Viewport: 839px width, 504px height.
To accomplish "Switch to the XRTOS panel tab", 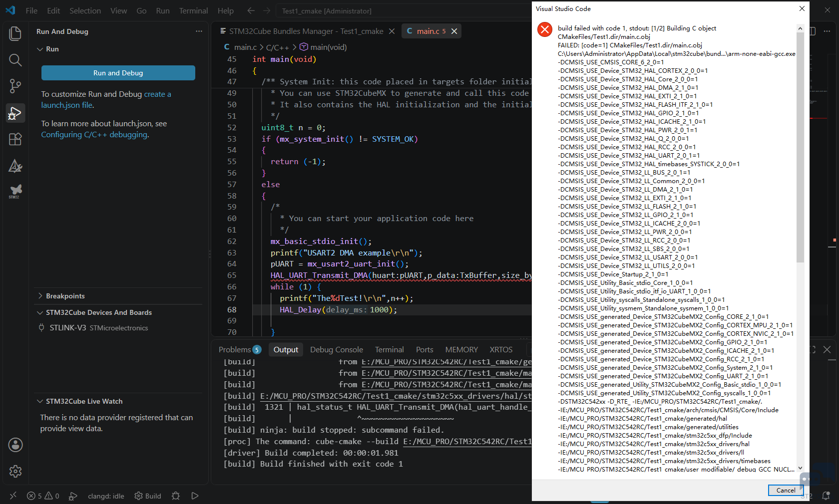I will [501, 349].
